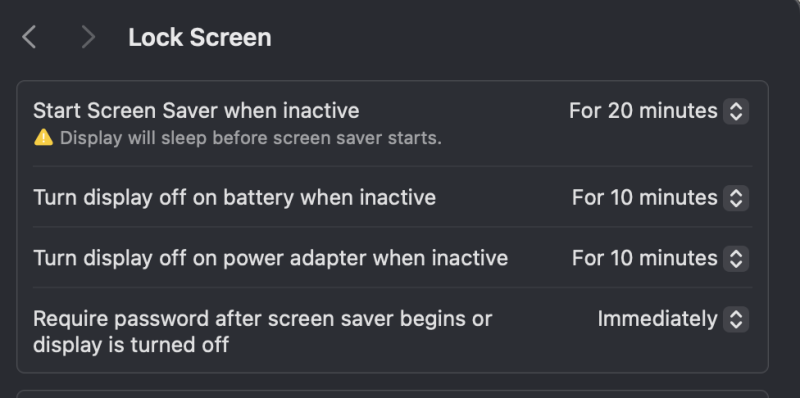Click up-down arrows for power adapter timeout
This screenshot has width=800, height=398.
click(x=736, y=258)
